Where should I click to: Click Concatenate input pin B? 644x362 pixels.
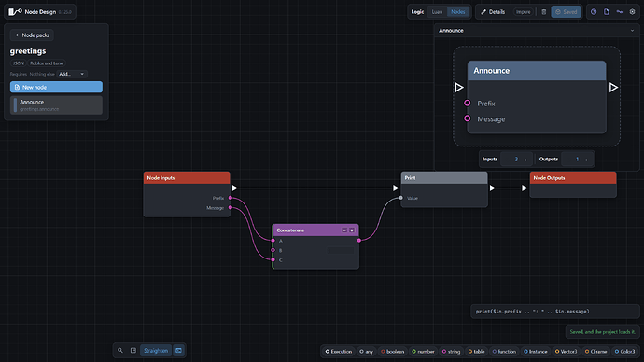pos(273,250)
